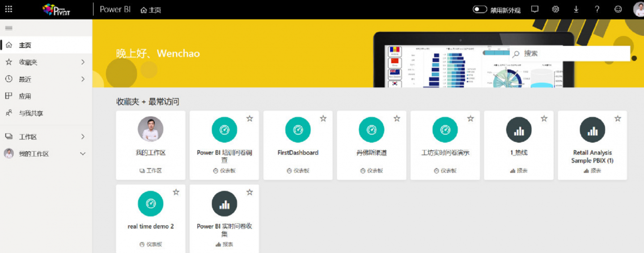Favorite the 1_热线 card star
The height and width of the screenshot is (253, 644).
pyautogui.click(x=544, y=119)
